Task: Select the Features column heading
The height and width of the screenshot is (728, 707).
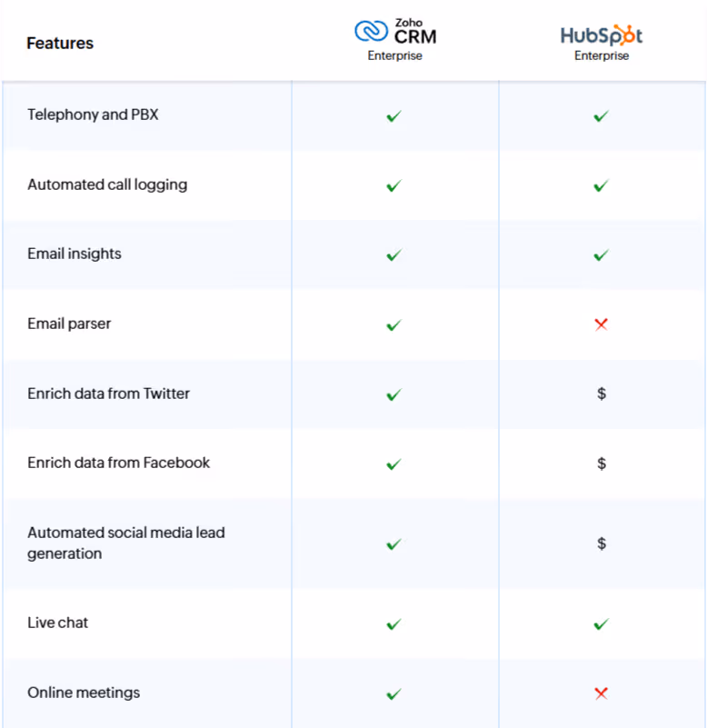Action: coord(60,44)
